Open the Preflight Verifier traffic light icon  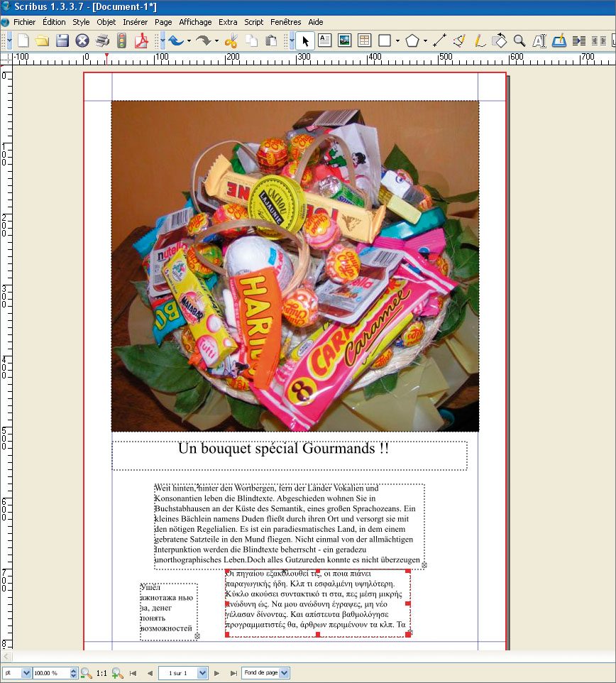click(x=122, y=40)
